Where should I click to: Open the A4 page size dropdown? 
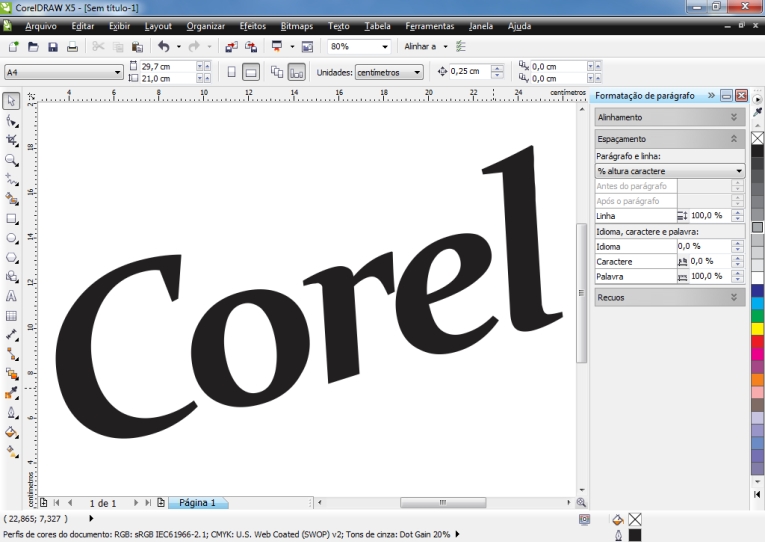(x=118, y=73)
